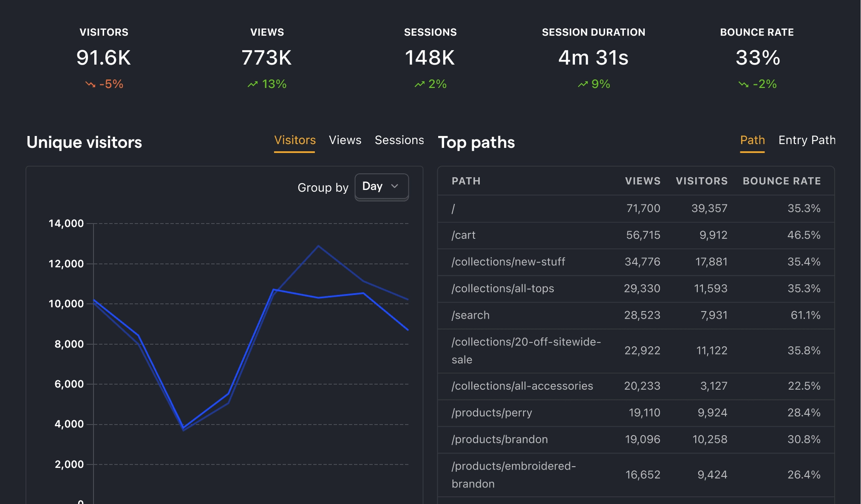Click the BOUNCE RATE column header

[781, 181]
